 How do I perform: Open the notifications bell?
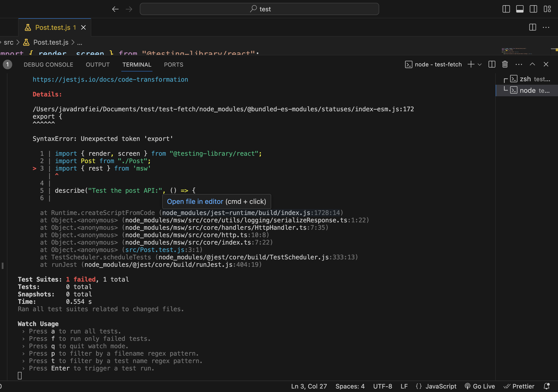point(546,386)
